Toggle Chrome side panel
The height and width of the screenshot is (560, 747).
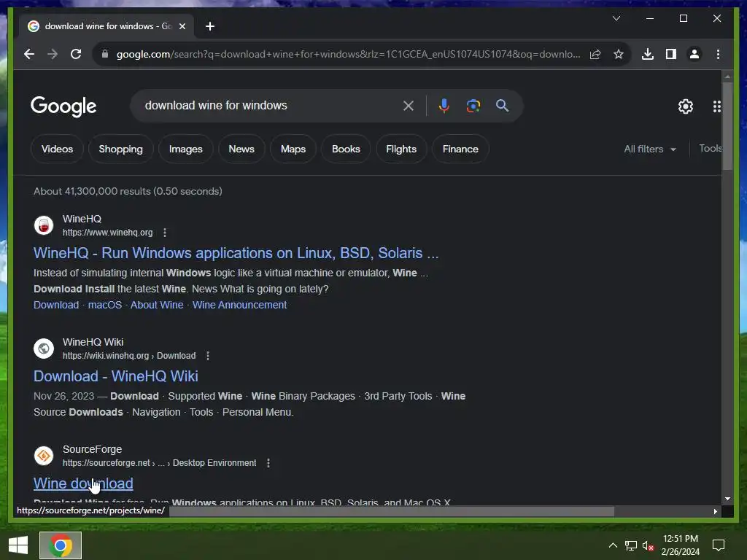[x=671, y=54]
